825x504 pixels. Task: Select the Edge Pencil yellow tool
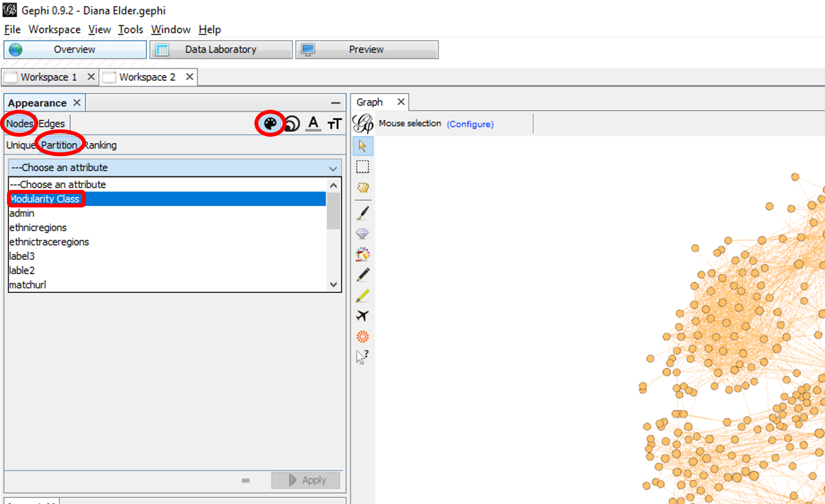(363, 295)
